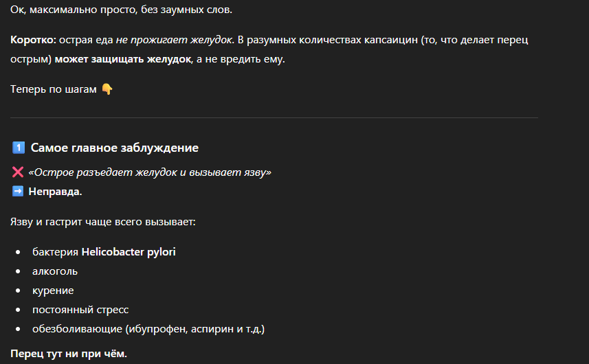Click the bold line "Перец тут ни при чём."

click(69, 354)
